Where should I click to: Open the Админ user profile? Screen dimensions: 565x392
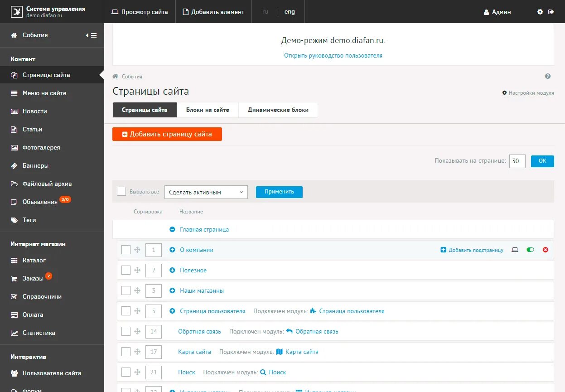click(497, 12)
